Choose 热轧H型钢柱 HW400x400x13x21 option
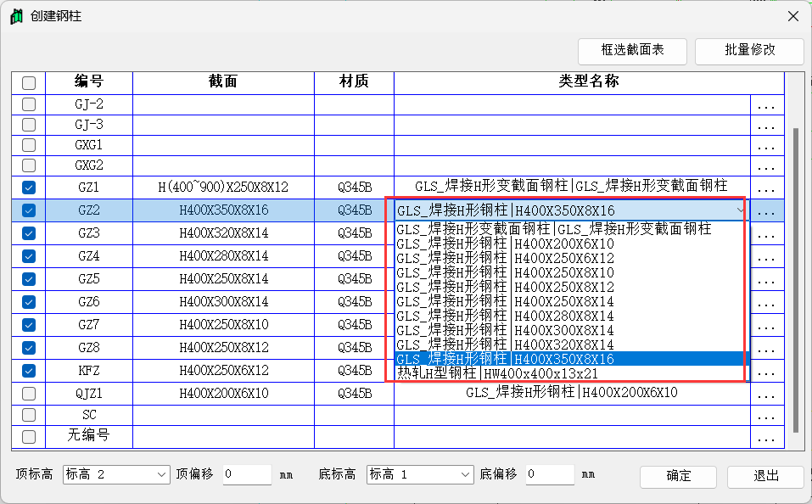The height and width of the screenshot is (504, 812). click(x=572, y=373)
